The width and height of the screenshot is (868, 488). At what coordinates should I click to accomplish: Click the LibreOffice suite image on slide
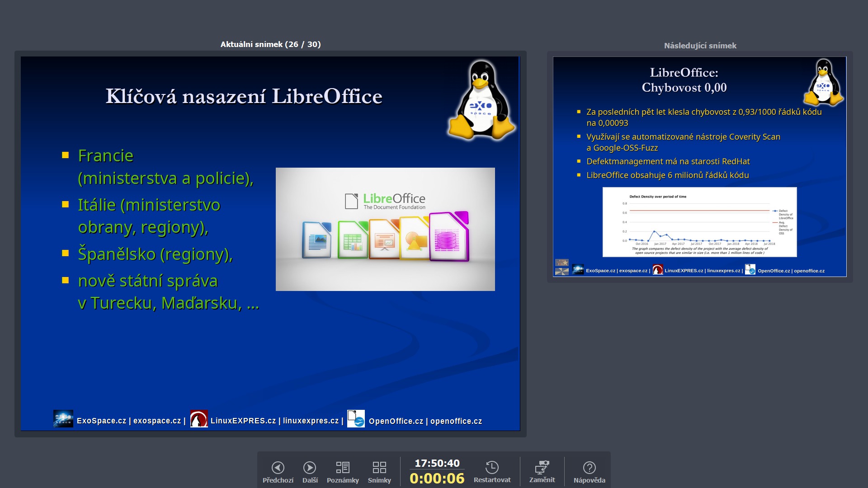click(x=385, y=229)
